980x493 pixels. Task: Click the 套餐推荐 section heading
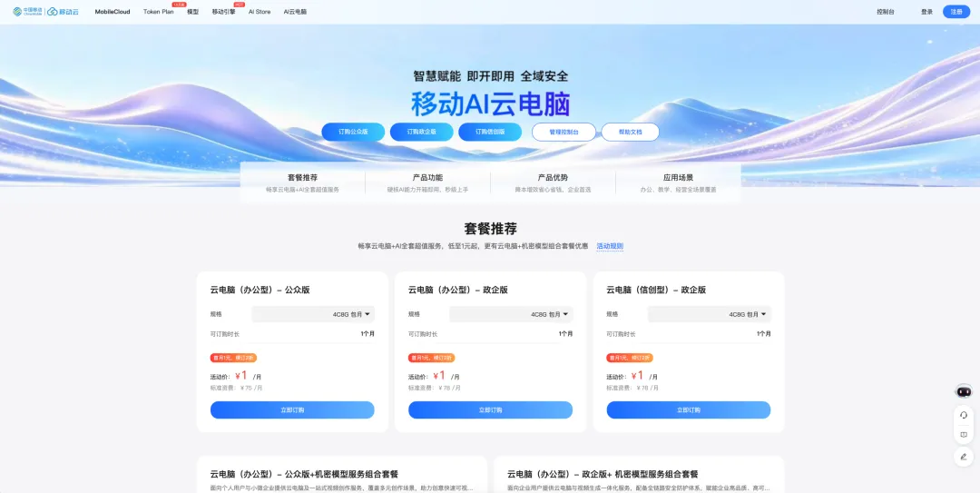491,228
